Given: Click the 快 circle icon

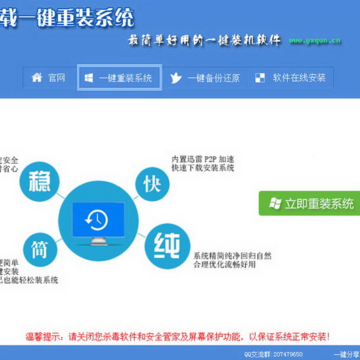Looking at the screenshot, I should coord(152,184).
